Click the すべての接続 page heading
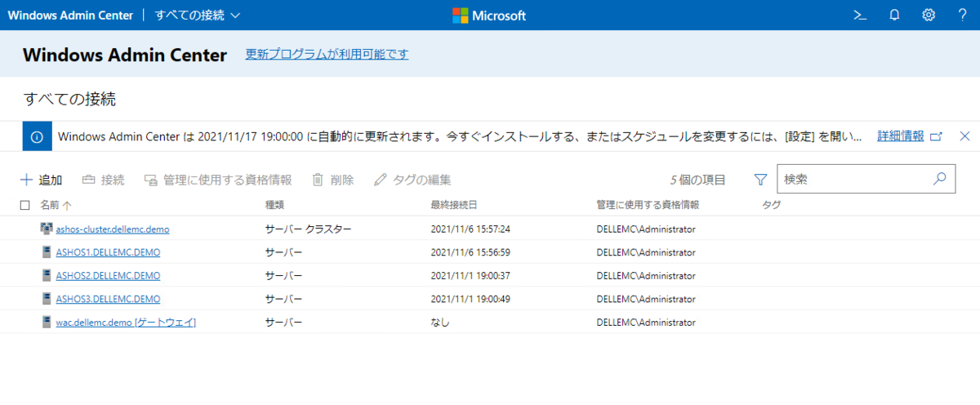Viewport: 980px width, 405px height. pos(70,100)
